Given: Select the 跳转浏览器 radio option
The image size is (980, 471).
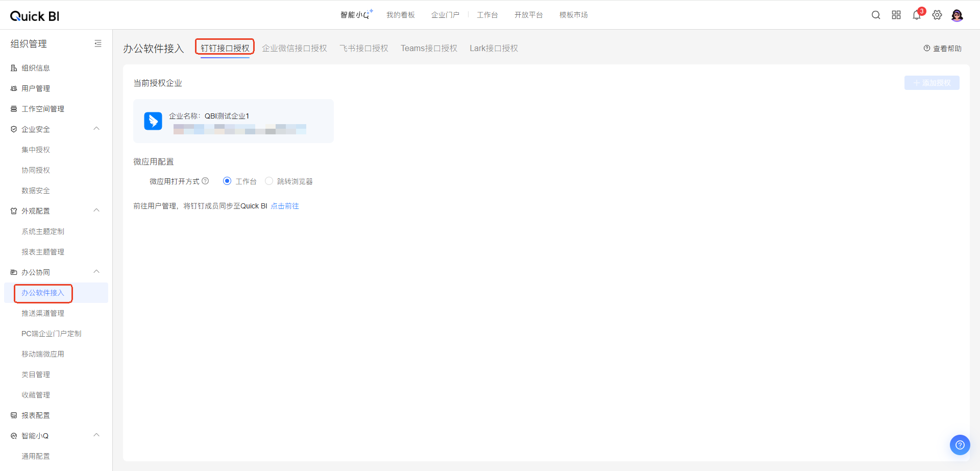Looking at the screenshot, I should click(269, 181).
